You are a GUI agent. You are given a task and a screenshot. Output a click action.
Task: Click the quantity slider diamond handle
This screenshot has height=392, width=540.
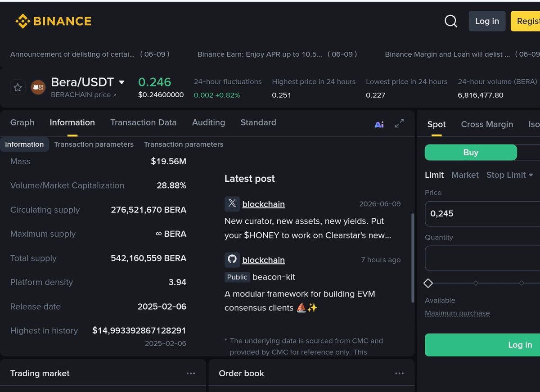pyautogui.click(x=428, y=283)
